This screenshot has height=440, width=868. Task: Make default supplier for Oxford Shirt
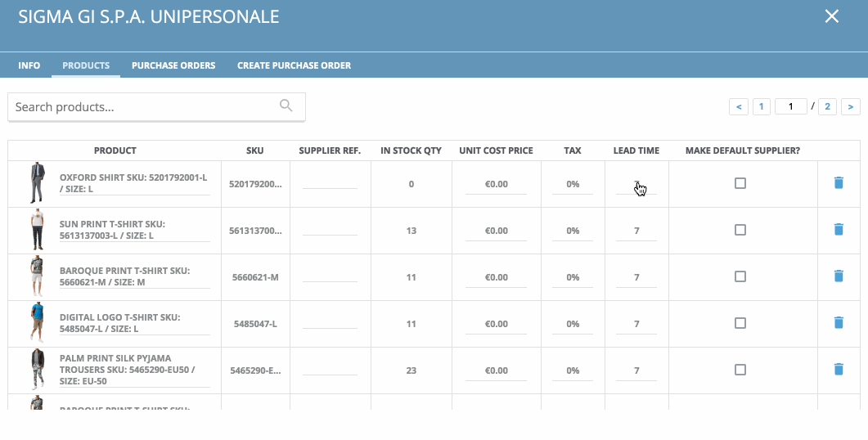[x=740, y=183]
